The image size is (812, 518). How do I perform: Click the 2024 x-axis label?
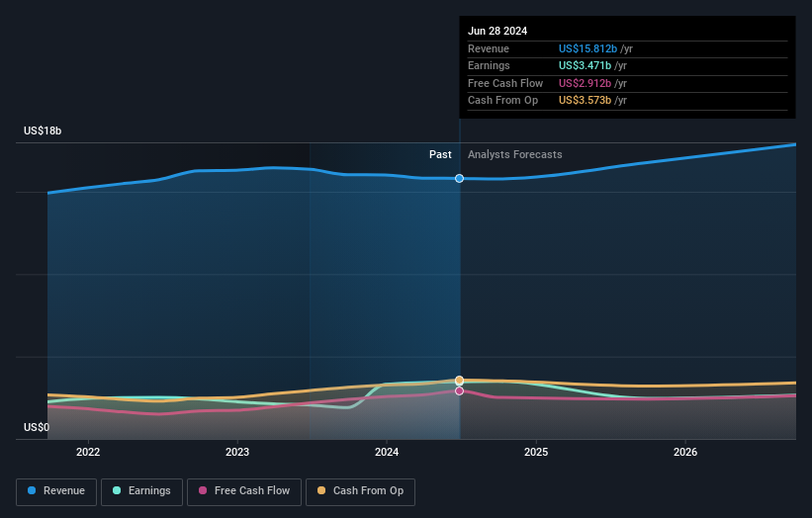387,452
